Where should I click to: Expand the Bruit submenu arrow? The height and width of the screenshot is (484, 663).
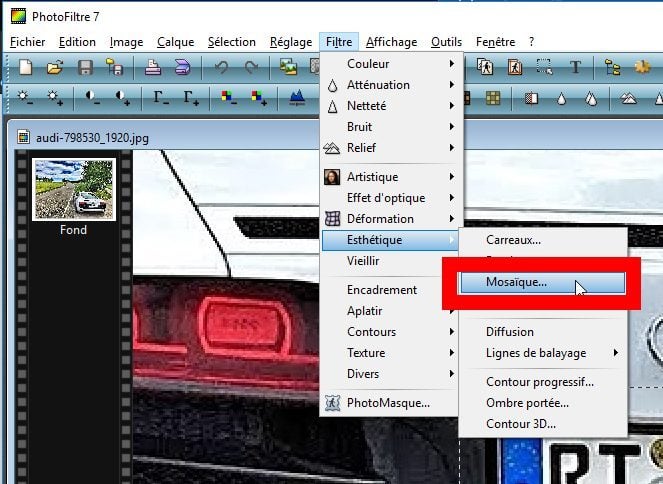[x=452, y=126]
